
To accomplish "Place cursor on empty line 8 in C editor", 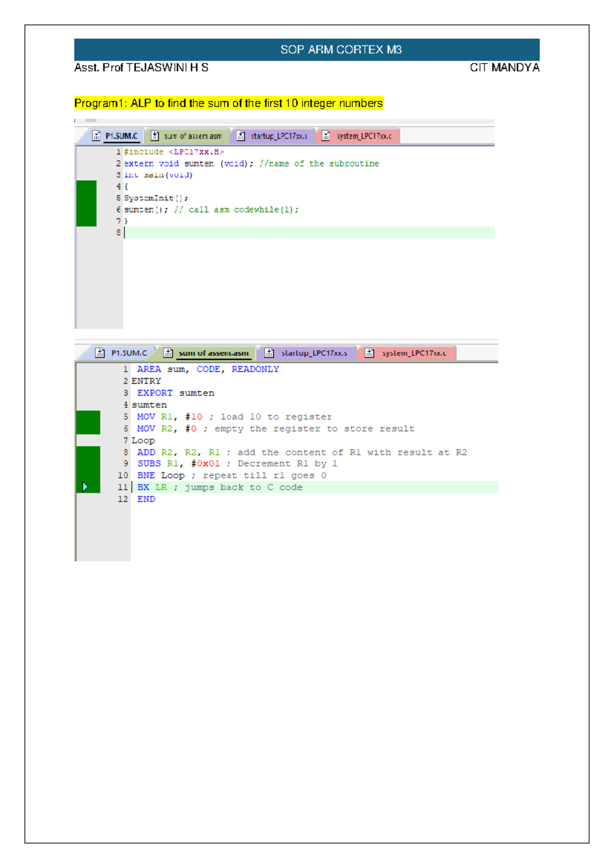I will coord(309,233).
